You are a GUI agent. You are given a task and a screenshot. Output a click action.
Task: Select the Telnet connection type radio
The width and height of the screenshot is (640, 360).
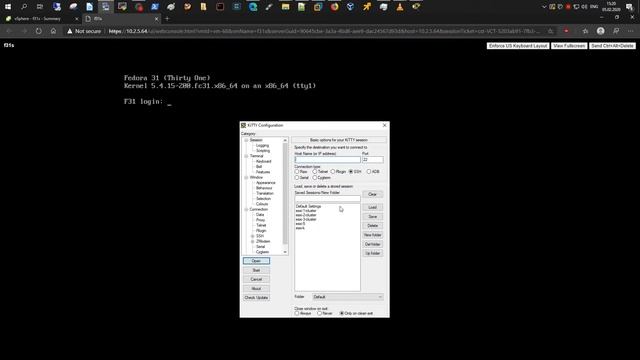point(315,172)
